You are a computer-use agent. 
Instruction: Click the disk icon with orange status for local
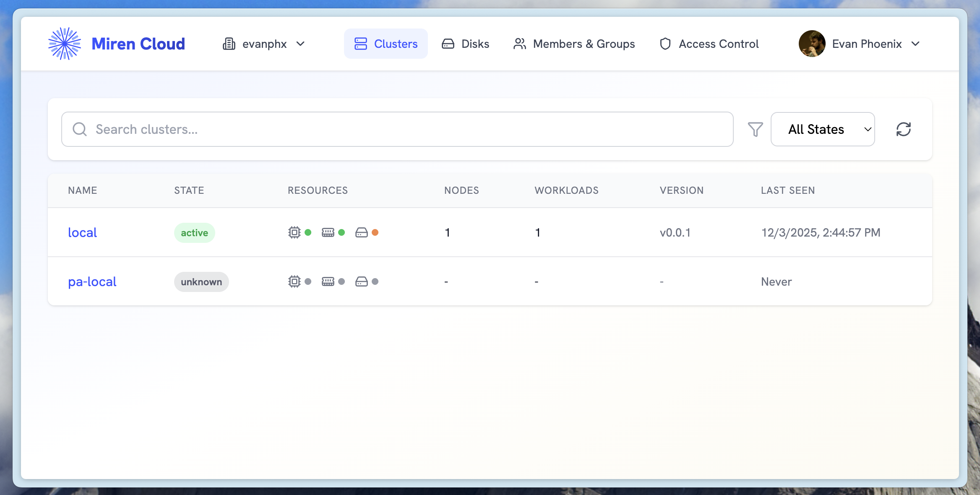point(361,232)
